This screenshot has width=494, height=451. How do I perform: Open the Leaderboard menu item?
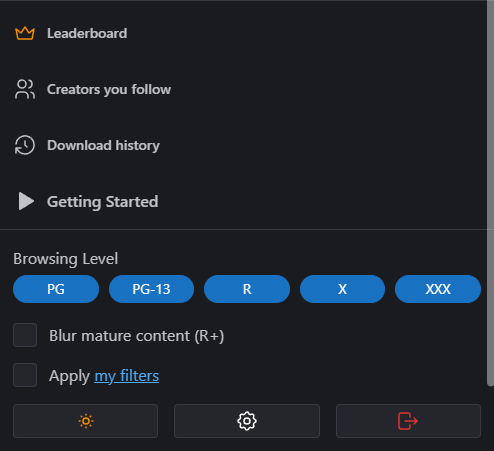click(x=244, y=33)
